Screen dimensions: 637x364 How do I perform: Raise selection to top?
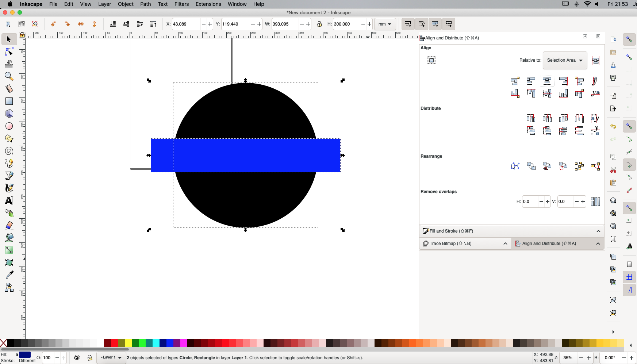(153, 24)
